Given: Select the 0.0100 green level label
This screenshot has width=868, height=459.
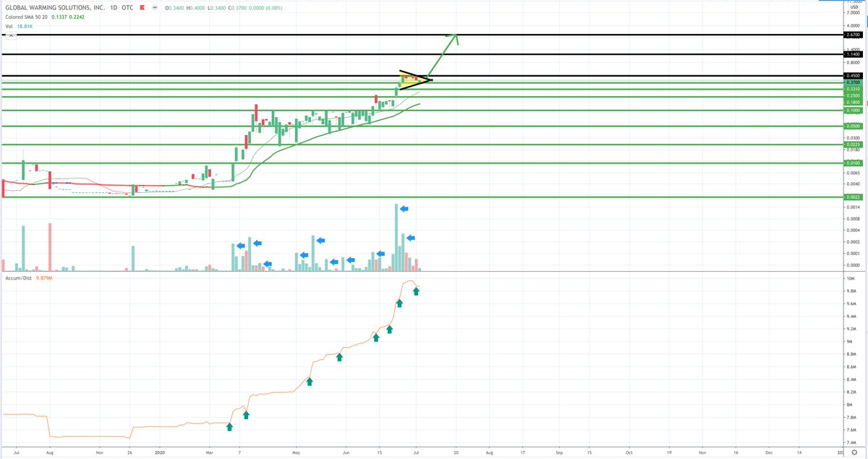Looking at the screenshot, I should (855, 163).
